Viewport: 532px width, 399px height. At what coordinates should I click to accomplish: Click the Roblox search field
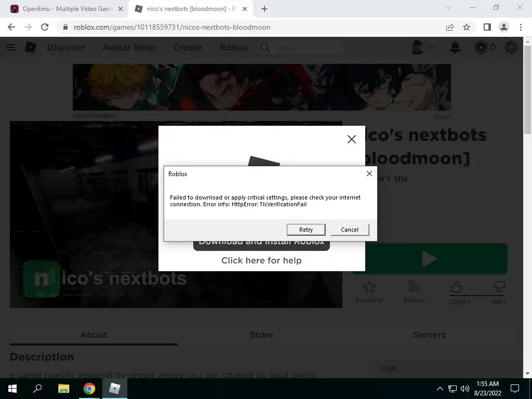point(301,47)
